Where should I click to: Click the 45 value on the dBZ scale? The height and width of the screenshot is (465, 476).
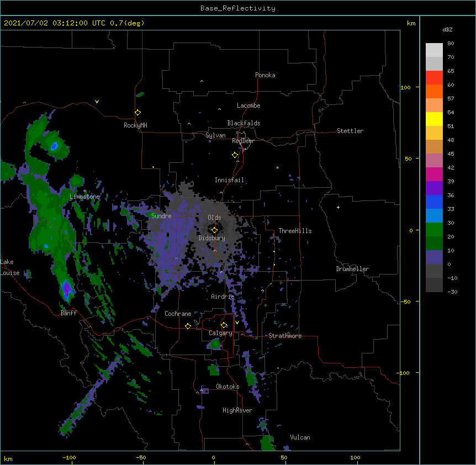click(x=451, y=154)
